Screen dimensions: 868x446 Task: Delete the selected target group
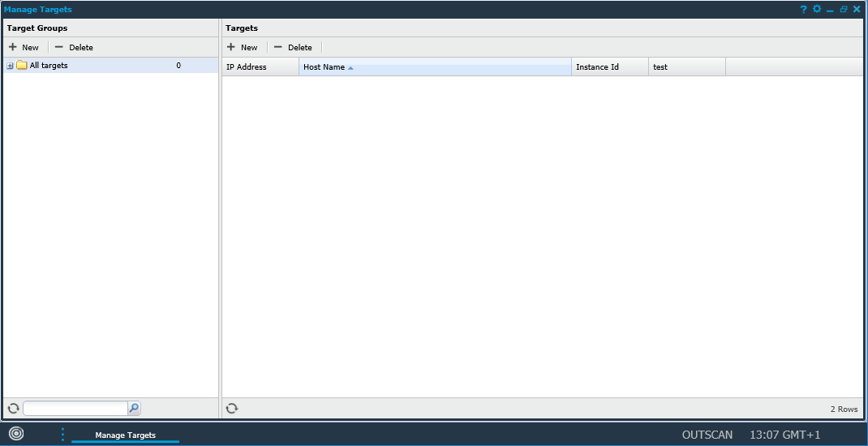coord(74,47)
